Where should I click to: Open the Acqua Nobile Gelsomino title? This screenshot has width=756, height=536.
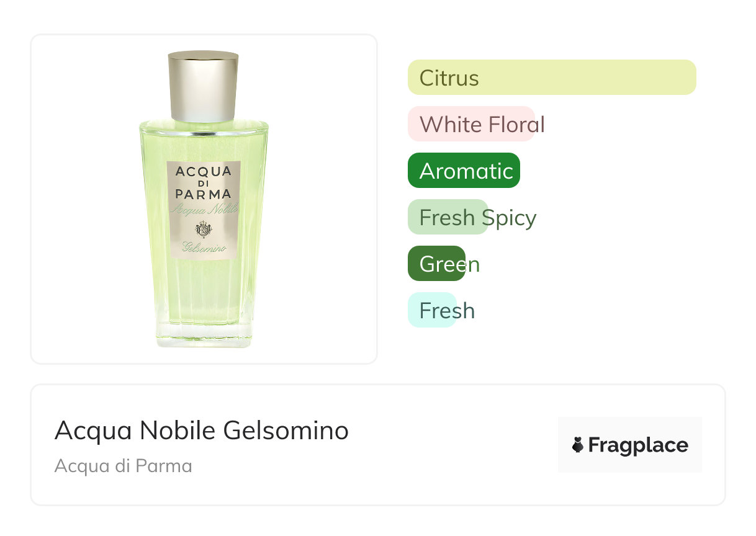coord(202,431)
